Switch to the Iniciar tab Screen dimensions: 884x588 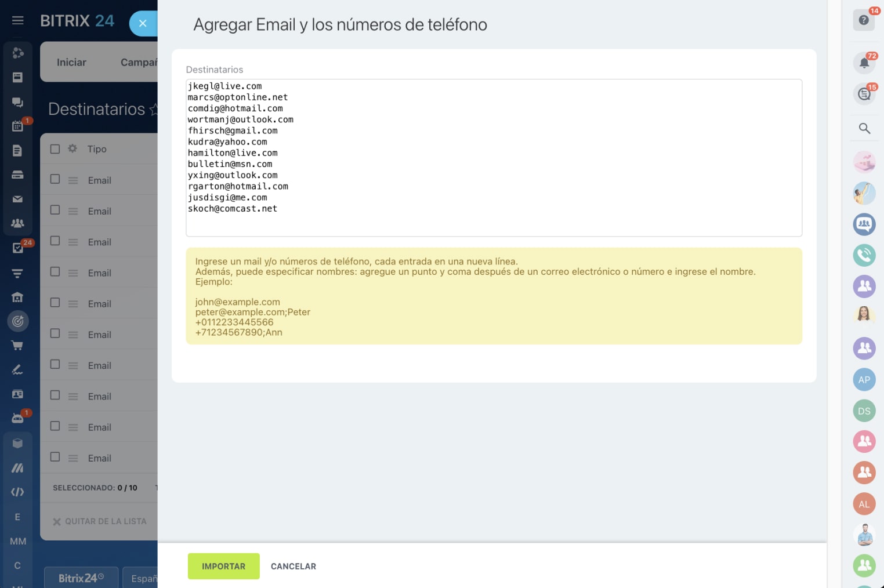tap(71, 62)
